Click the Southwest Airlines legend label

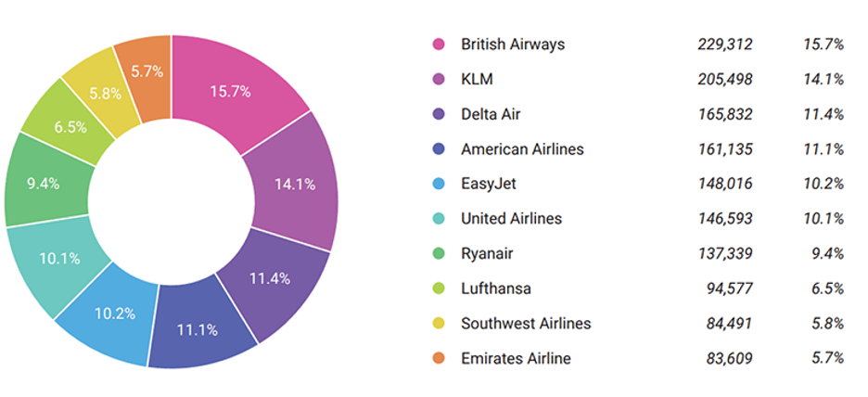[x=526, y=324]
